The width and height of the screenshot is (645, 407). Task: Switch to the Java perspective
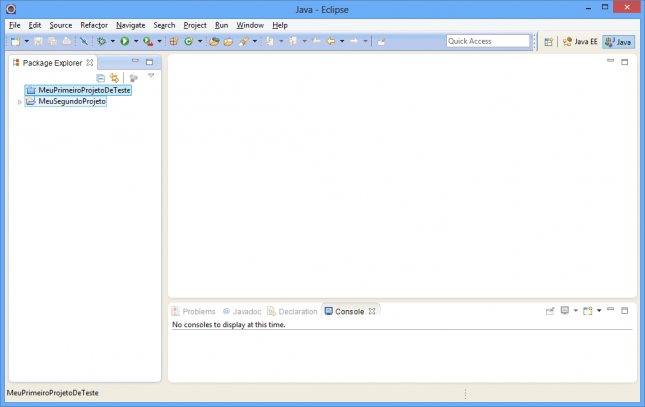tap(618, 42)
